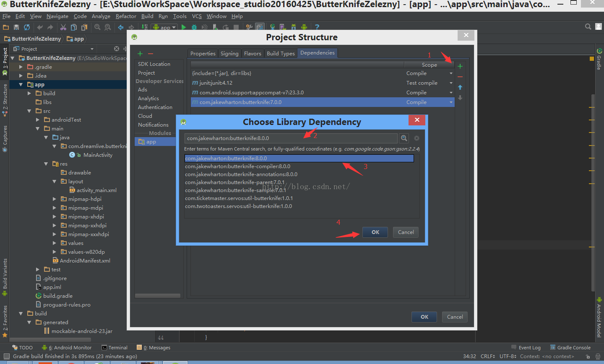The height and width of the screenshot is (364, 604).
Task: Open the VCS menu
Action: click(197, 16)
